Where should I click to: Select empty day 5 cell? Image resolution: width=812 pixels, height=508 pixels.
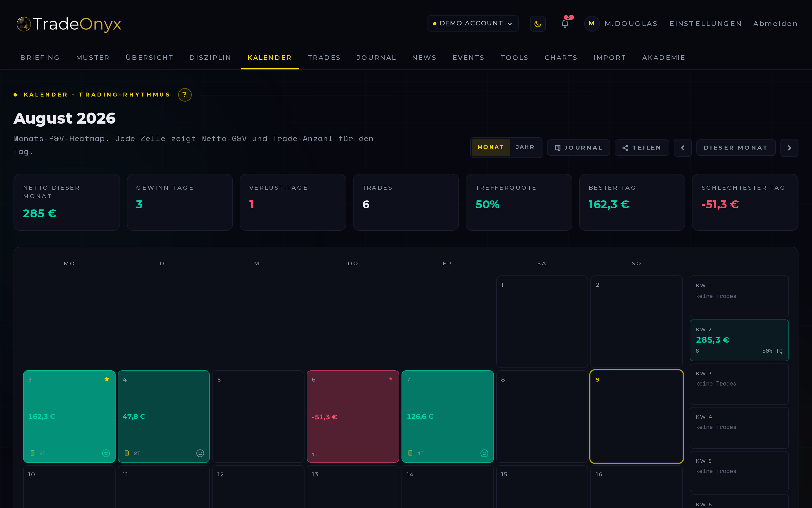tap(258, 416)
